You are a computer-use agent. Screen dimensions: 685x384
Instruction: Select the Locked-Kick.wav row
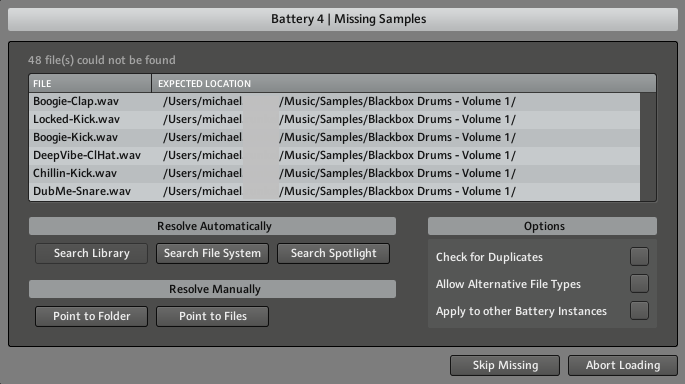pyautogui.click(x=335, y=119)
